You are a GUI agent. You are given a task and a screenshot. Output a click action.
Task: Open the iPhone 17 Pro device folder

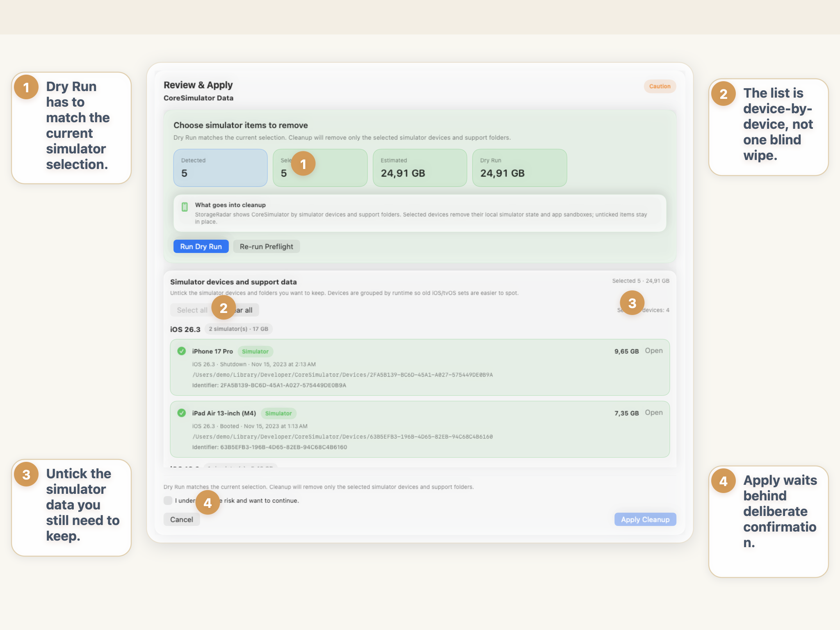(x=653, y=351)
